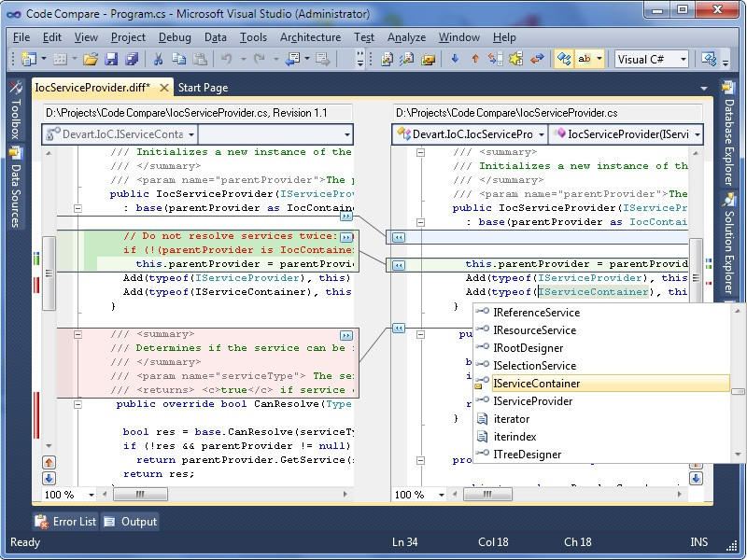Click the left file path header field
Viewport: 747px width, 560px height.
pyautogui.click(x=198, y=113)
